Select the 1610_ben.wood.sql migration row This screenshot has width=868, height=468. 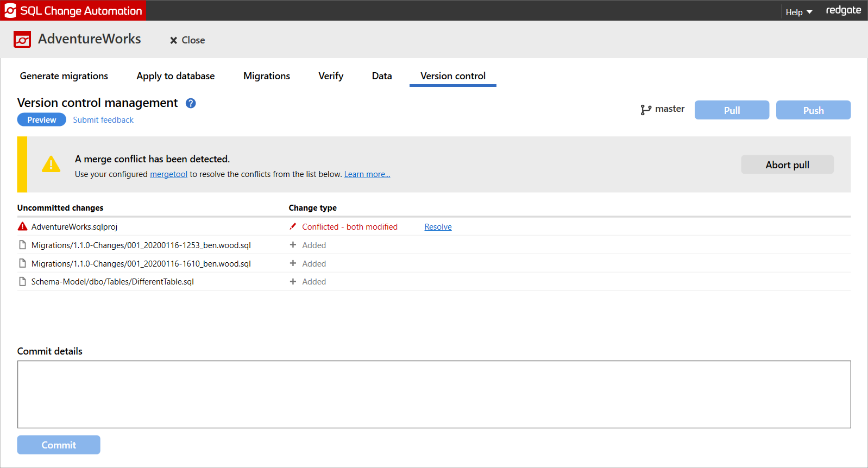tap(141, 264)
